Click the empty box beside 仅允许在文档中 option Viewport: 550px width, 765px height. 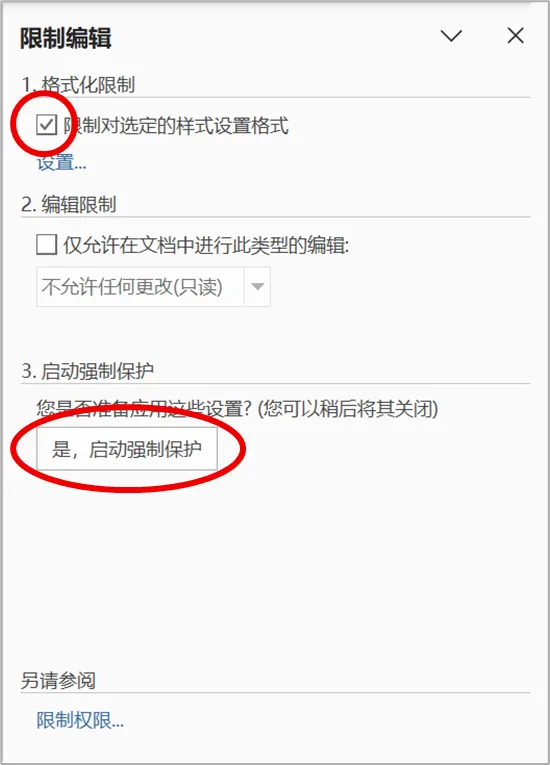pos(46,244)
